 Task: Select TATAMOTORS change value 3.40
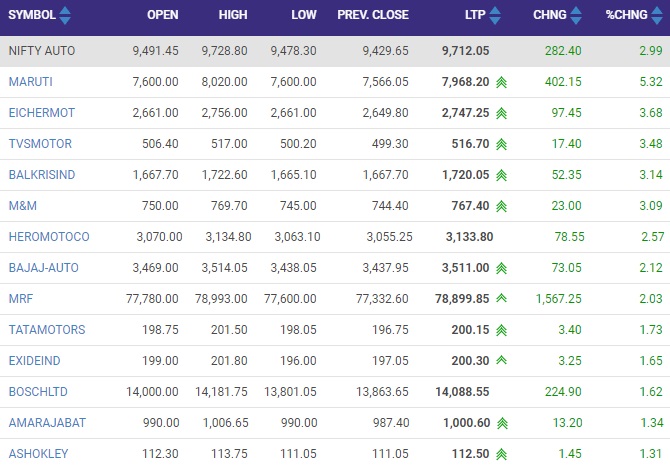(570, 330)
